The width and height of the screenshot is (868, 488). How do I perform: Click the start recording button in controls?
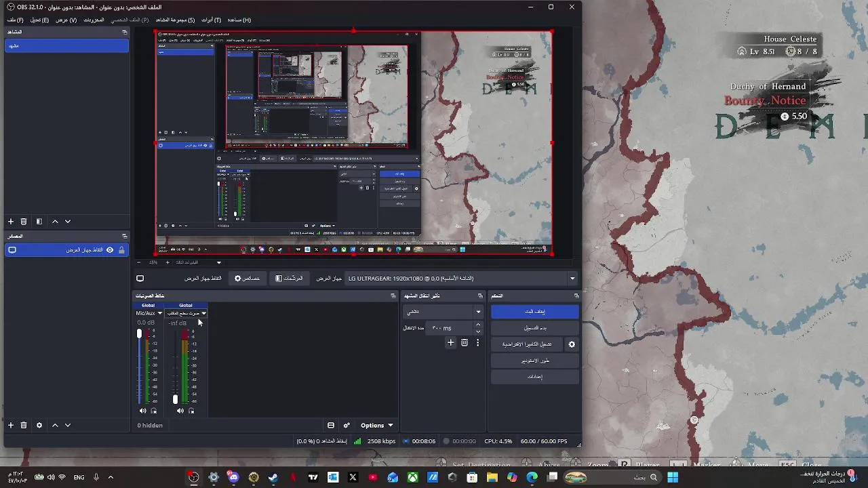click(x=535, y=328)
